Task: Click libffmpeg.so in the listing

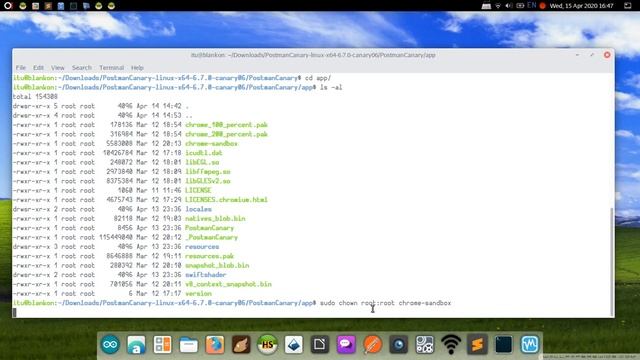Action: click(x=207, y=172)
